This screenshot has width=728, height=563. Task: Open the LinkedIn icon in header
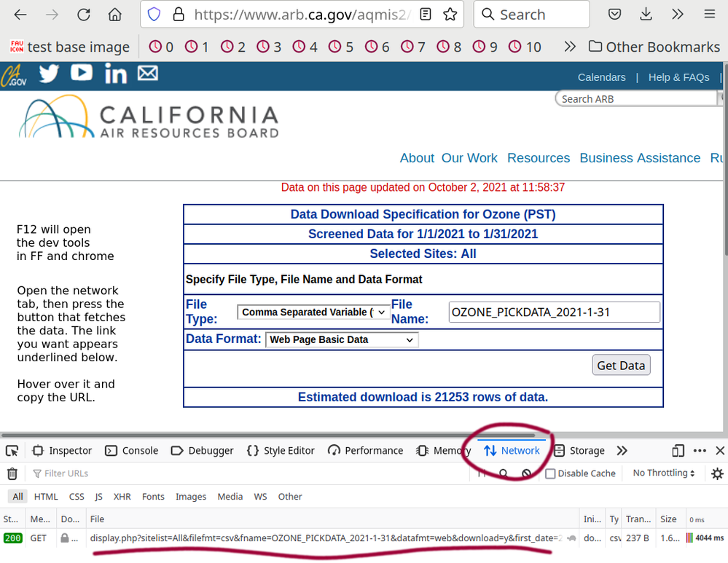pos(116,74)
